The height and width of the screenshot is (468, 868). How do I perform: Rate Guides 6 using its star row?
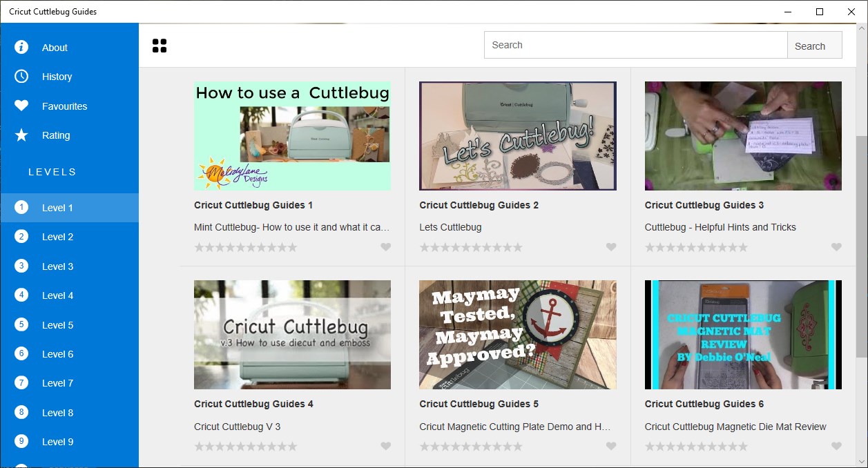pos(697,447)
